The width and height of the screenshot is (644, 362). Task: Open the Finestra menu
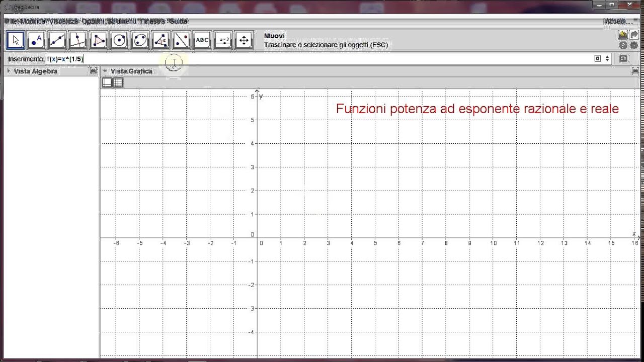151,21
